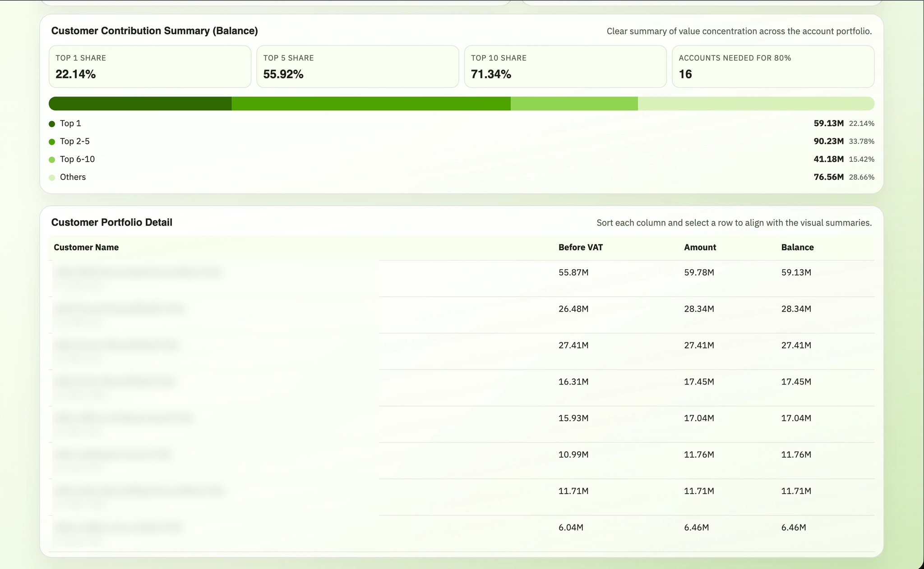Click the Accounts Needed for 80% card
Image resolution: width=924 pixels, height=569 pixels.
tap(773, 66)
